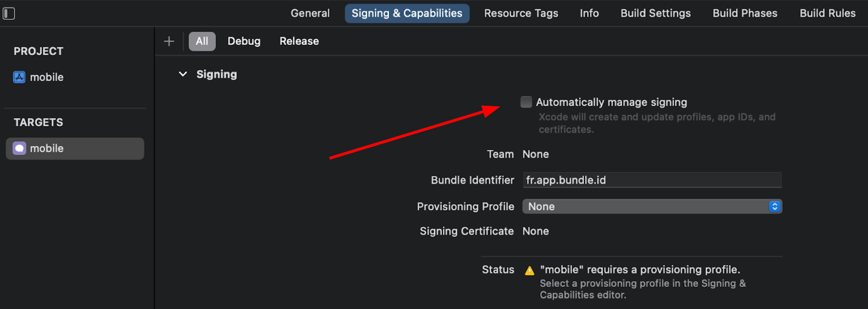
Task: Click the yellow warning status icon
Action: (x=529, y=271)
